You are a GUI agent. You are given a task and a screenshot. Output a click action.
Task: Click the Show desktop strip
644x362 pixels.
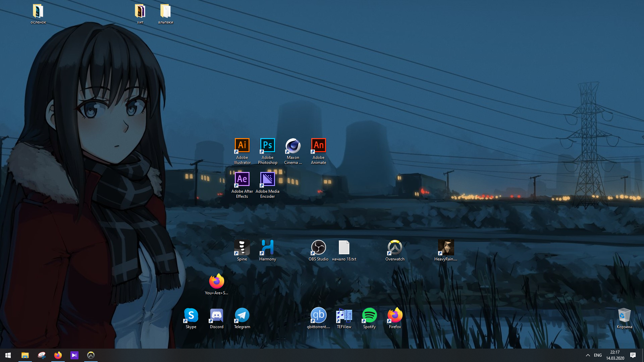click(x=643, y=355)
